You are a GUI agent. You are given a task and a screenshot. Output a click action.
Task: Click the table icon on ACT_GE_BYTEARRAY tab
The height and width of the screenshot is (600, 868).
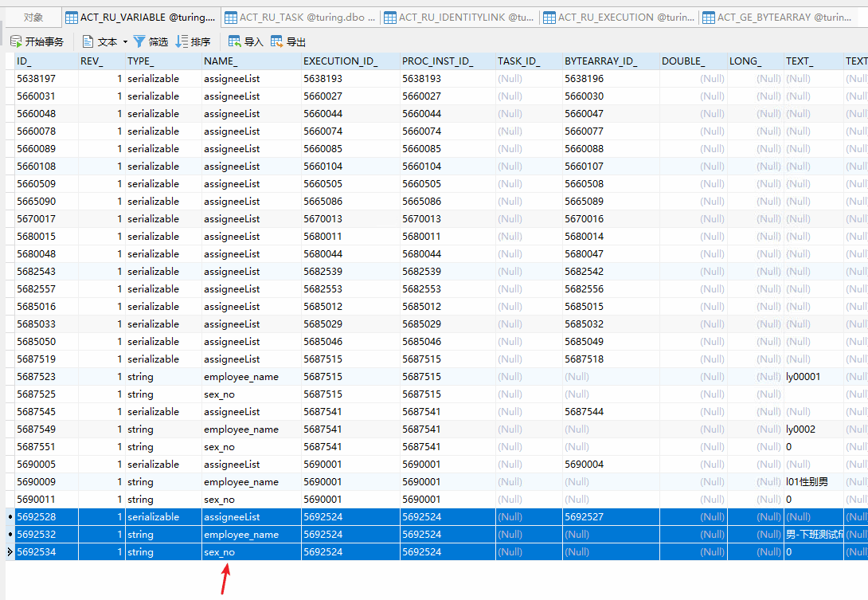tap(709, 18)
